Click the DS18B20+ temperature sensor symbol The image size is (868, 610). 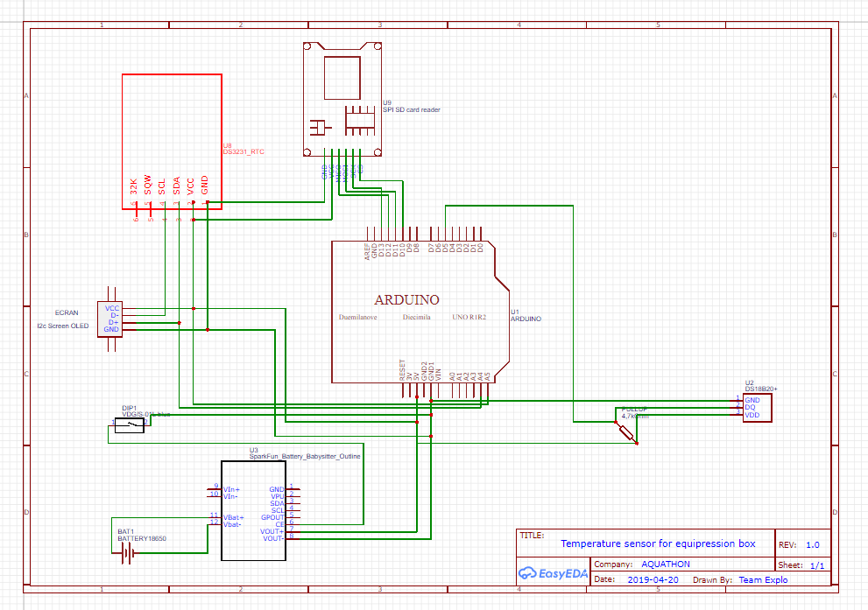click(x=757, y=408)
